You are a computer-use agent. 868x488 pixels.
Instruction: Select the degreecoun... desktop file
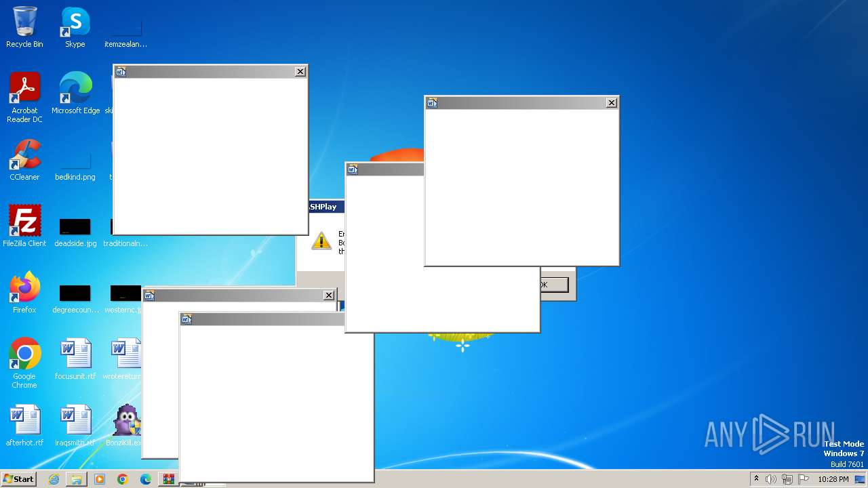[75, 300]
